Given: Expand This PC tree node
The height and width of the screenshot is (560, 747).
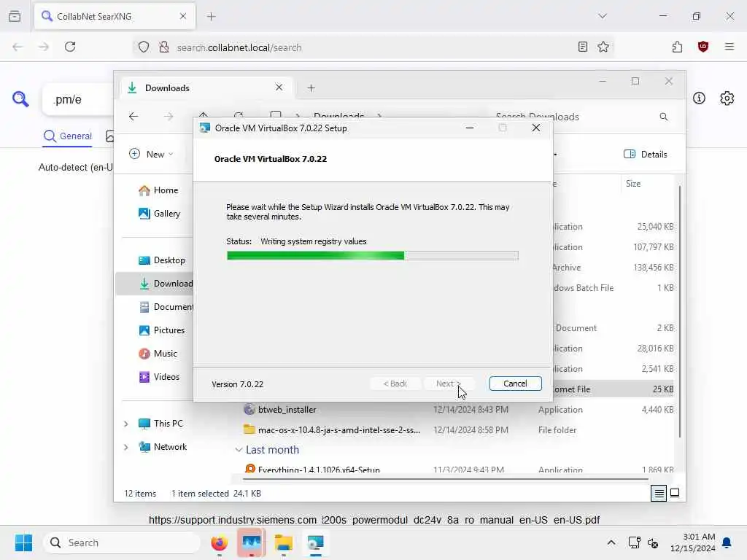Looking at the screenshot, I should [x=125, y=424].
